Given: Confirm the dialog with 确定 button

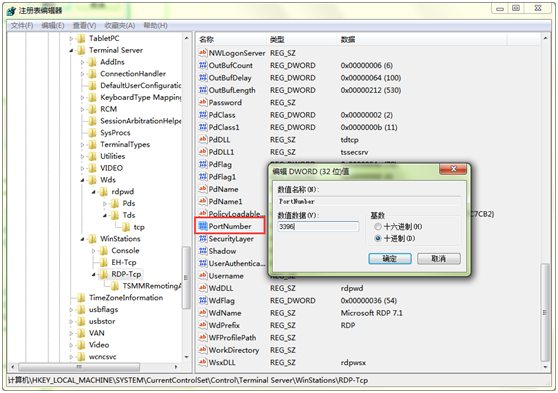Looking at the screenshot, I should pyautogui.click(x=390, y=258).
